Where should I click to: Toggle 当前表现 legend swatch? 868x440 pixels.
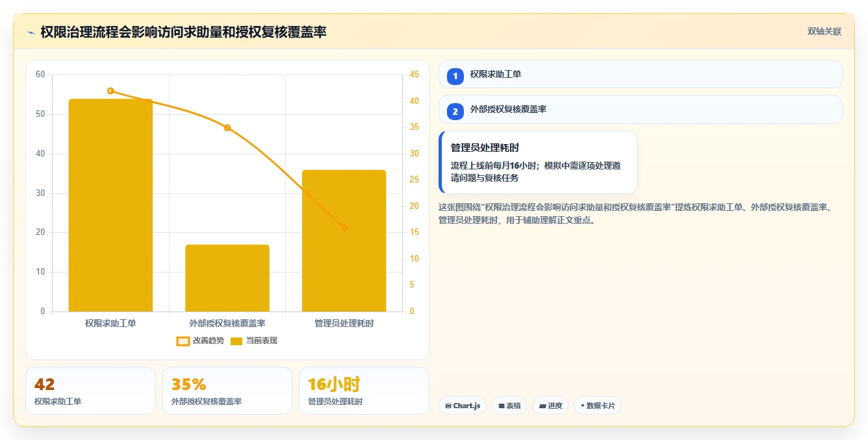(x=236, y=341)
